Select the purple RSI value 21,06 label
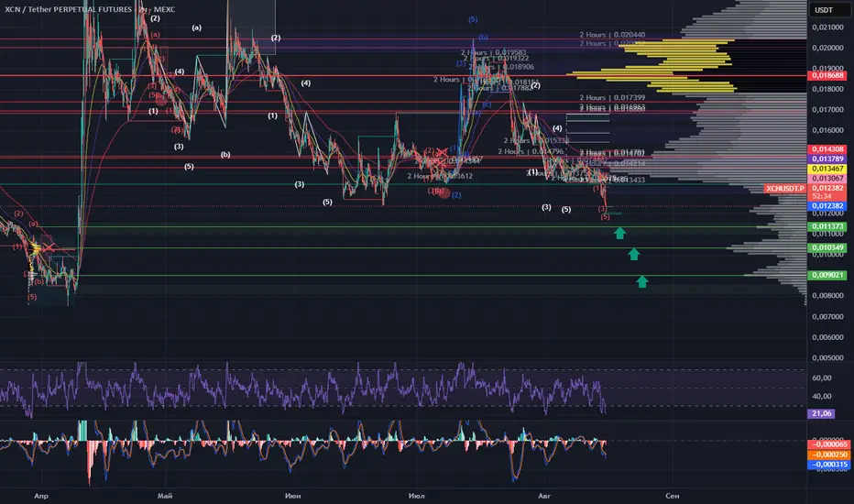 pos(821,413)
